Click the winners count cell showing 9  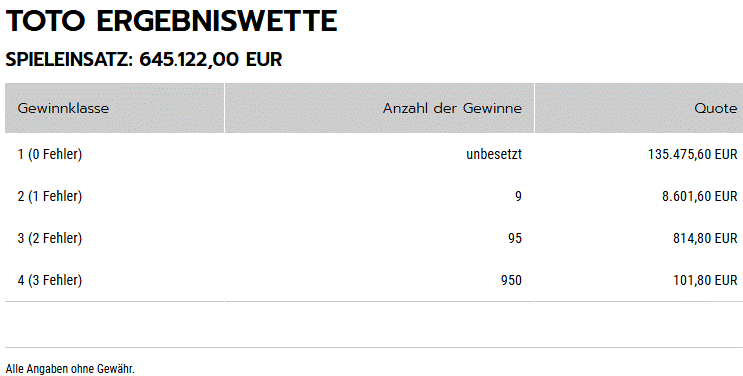[x=518, y=196]
